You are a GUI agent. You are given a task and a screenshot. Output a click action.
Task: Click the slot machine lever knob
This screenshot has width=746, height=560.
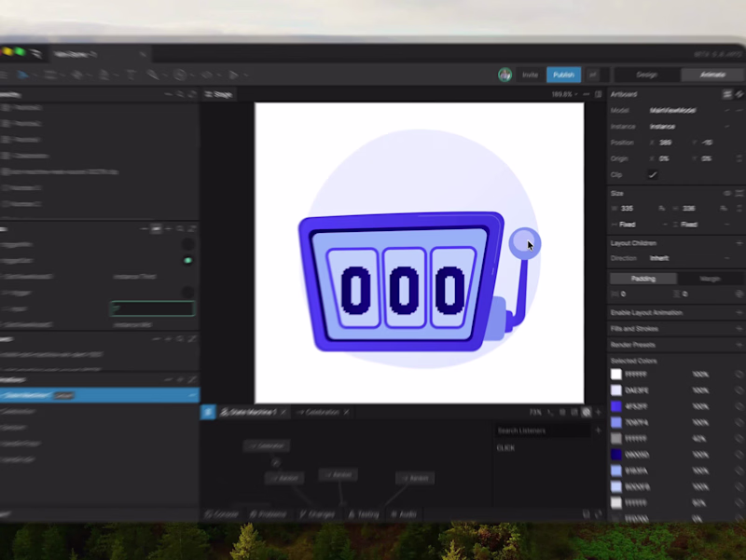[524, 243]
